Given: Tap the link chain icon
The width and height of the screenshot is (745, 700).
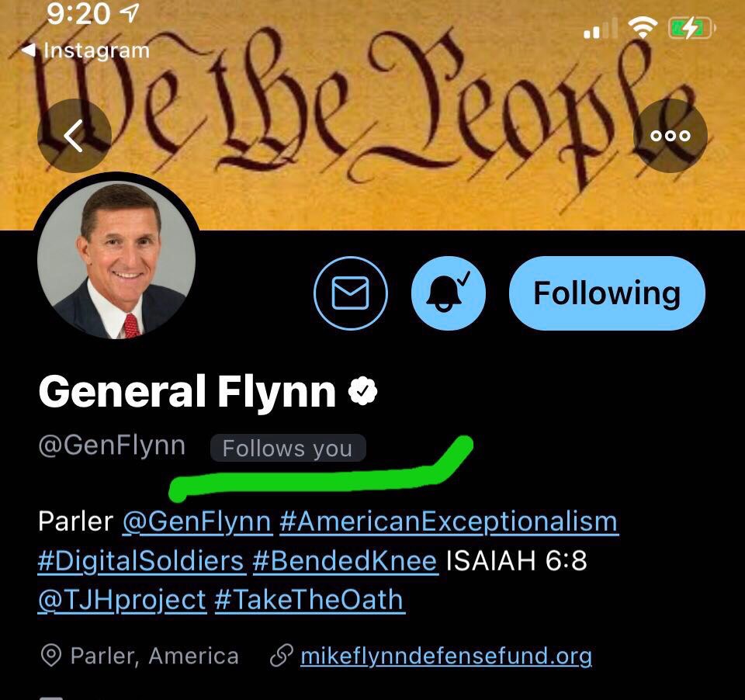Looking at the screenshot, I should coord(280,657).
